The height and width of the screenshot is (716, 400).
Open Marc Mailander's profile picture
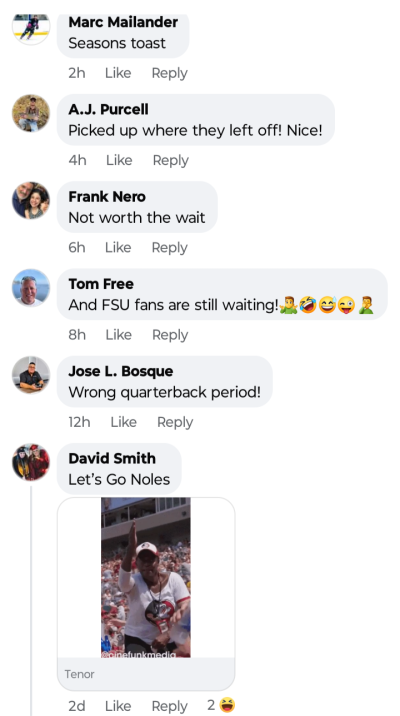click(31, 29)
